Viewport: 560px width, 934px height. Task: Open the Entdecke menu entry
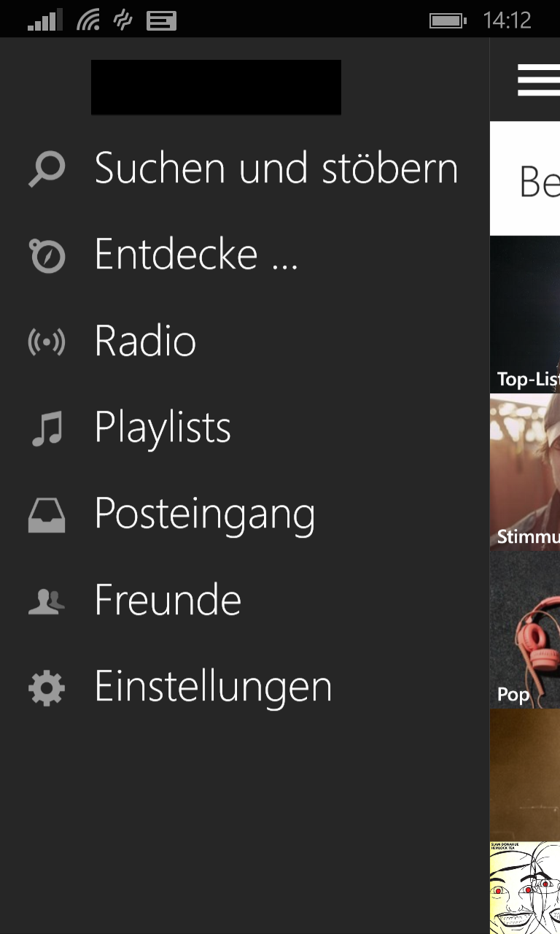[196, 255]
